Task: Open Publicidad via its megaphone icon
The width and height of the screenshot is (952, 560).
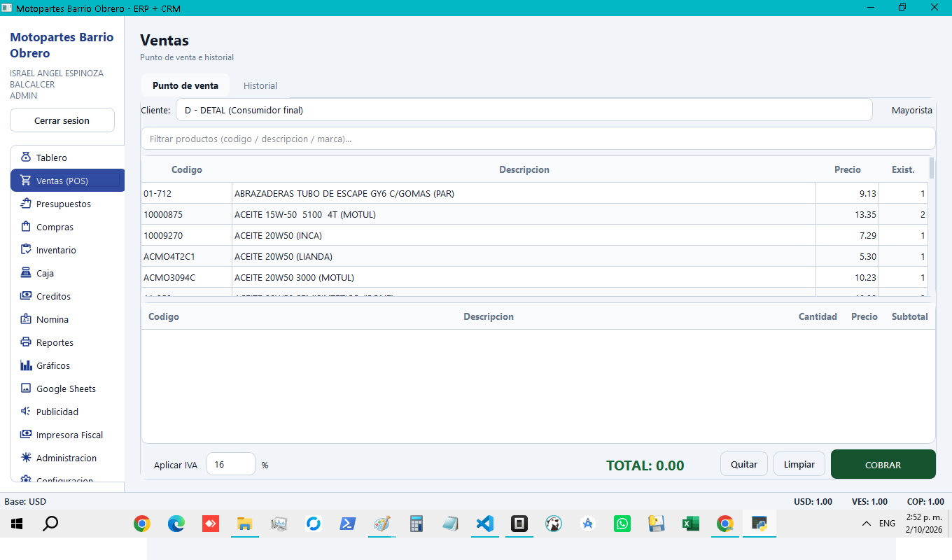Action: (x=26, y=412)
